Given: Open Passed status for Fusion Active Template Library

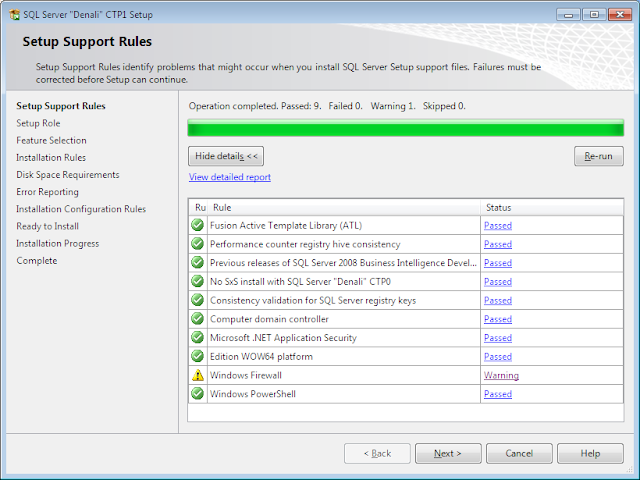Looking at the screenshot, I should tap(498, 225).
